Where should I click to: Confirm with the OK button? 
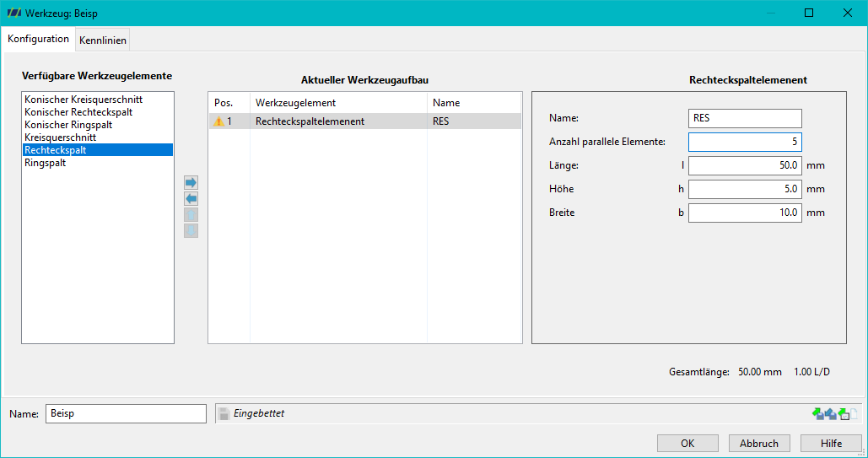tap(687, 443)
